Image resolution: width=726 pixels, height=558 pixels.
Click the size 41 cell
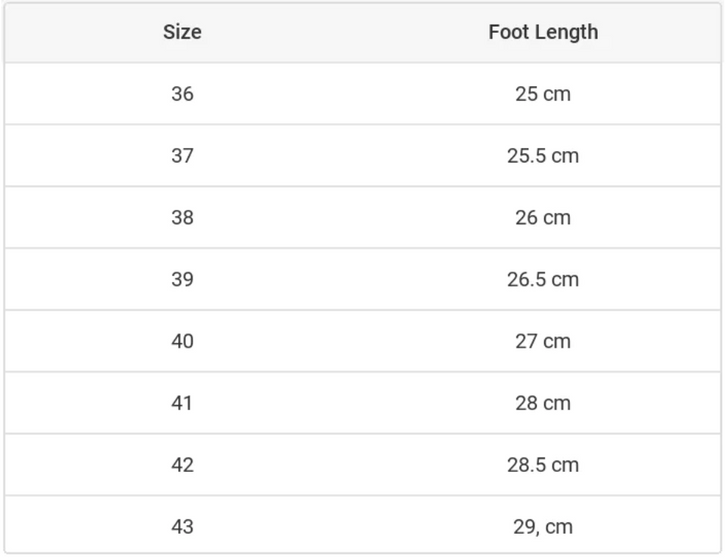click(x=182, y=403)
